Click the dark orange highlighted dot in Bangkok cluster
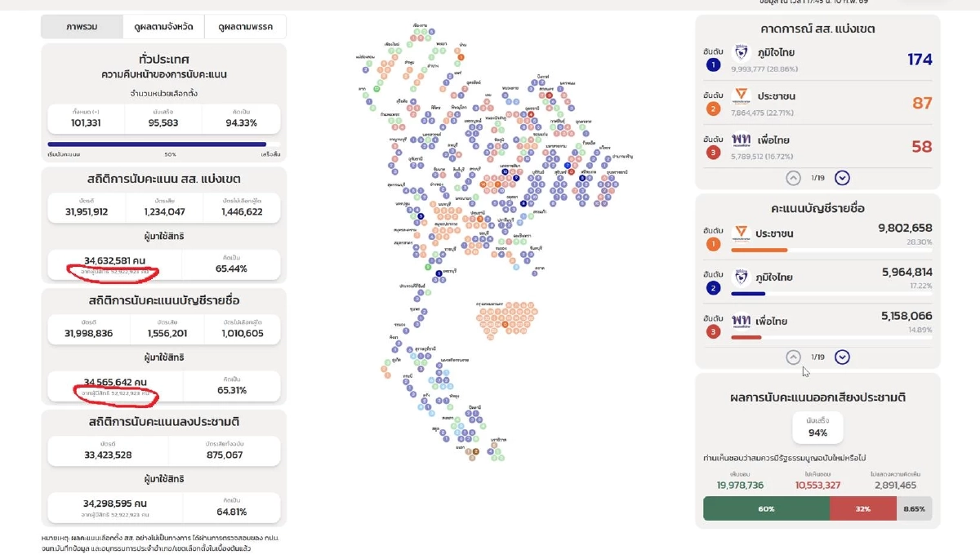Image resolution: width=980 pixels, height=559 pixels. click(505, 325)
